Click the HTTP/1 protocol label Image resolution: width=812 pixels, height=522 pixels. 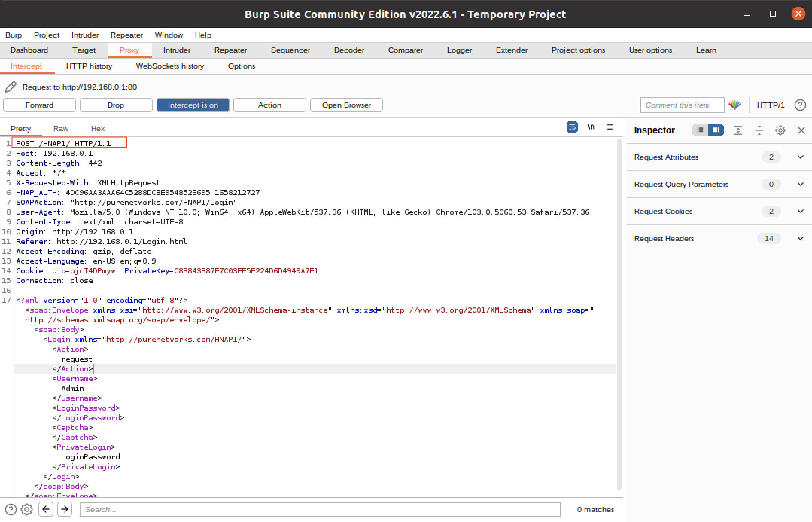click(771, 105)
